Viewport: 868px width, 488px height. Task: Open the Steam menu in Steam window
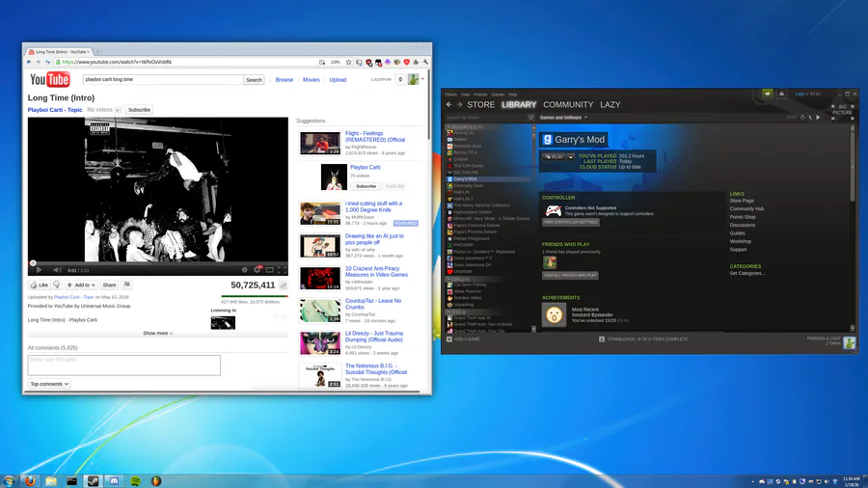pos(451,95)
